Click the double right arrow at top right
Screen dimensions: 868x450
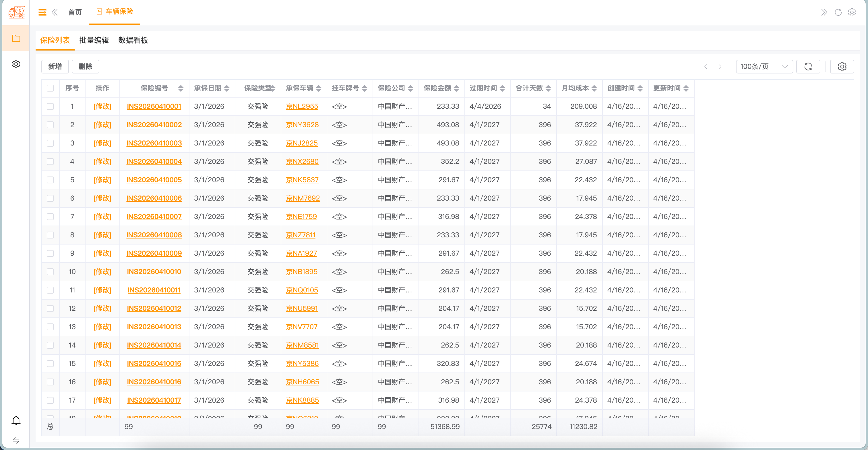tap(824, 12)
